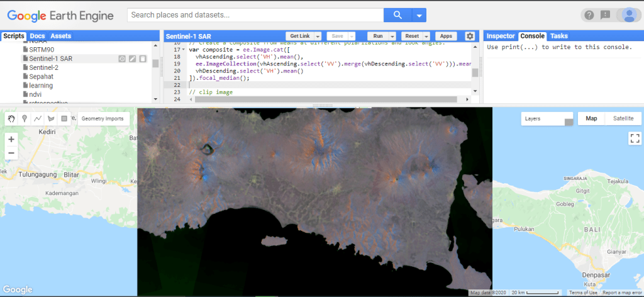Switch to the Inspector tab

coord(501,36)
